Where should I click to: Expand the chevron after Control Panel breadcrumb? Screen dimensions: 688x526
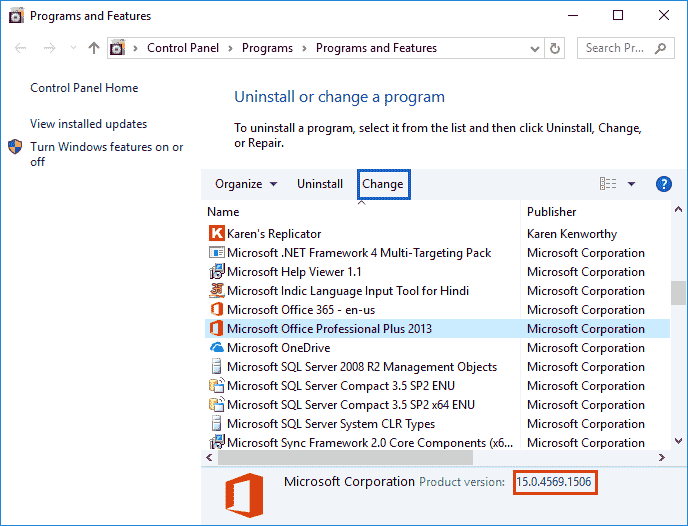[x=230, y=48]
